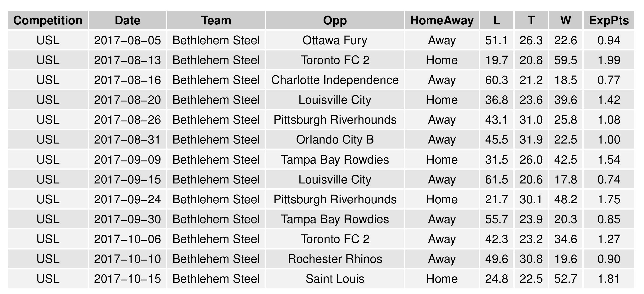Click ExpPts value 1.99
The width and height of the screenshot is (644, 294).
[609, 60]
